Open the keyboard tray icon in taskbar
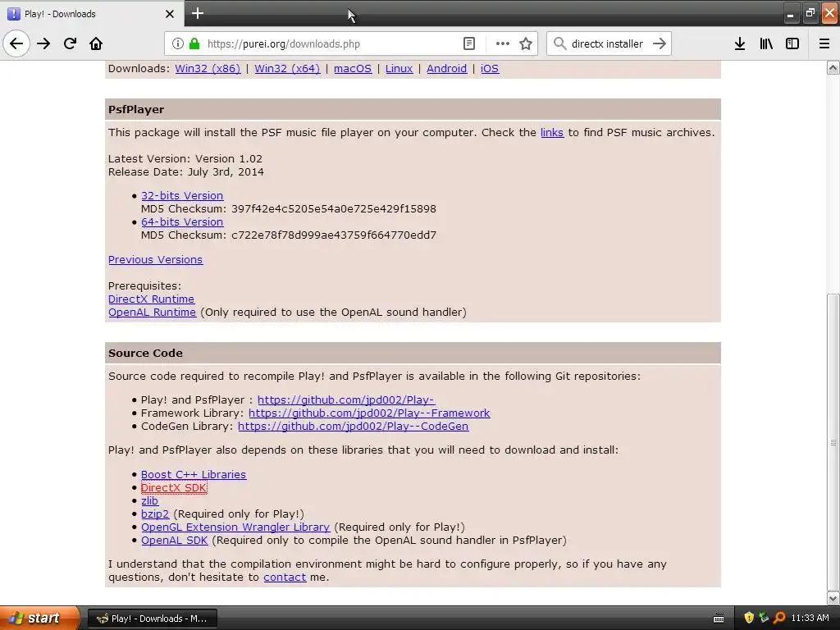Viewport: 840px width, 630px height. 719,619
